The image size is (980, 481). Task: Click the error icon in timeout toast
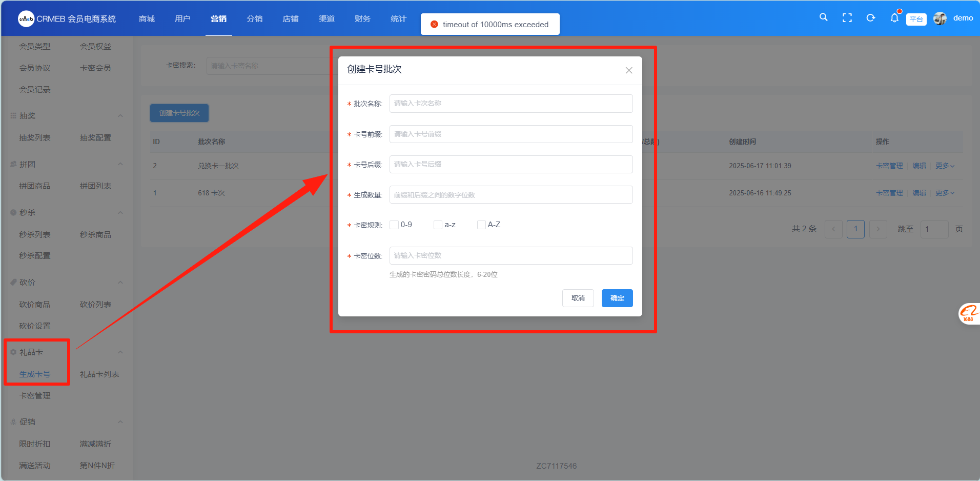434,24
